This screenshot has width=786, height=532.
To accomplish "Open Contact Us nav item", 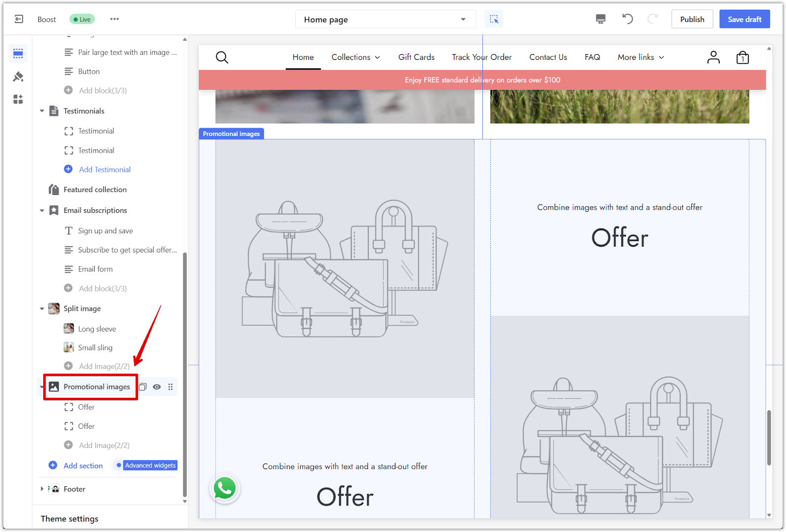I will point(548,57).
